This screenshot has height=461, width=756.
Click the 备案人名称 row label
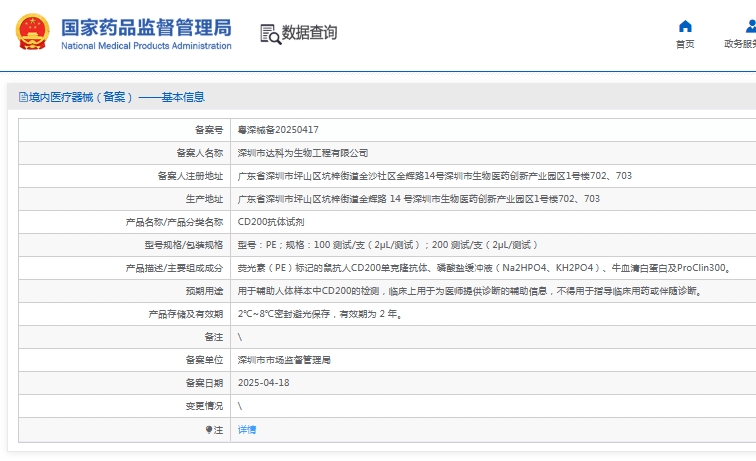pyautogui.click(x=200, y=153)
